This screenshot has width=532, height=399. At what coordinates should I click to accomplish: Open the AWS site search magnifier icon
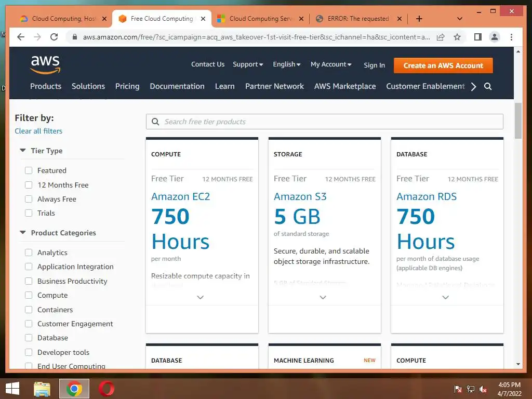click(x=487, y=86)
